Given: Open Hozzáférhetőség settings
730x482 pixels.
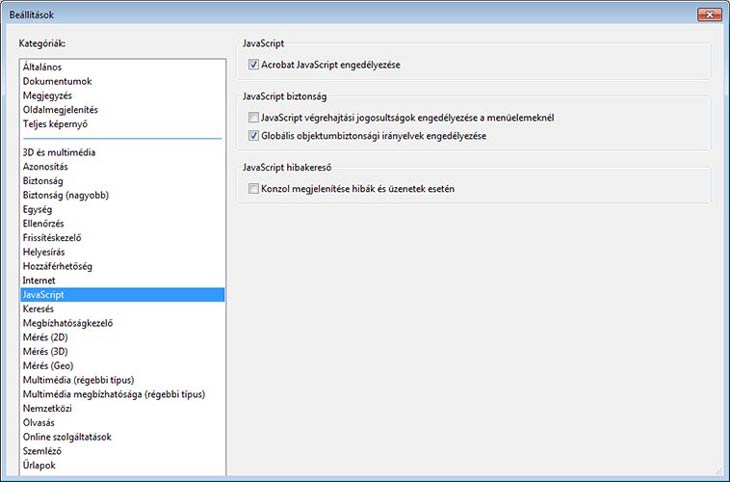Looking at the screenshot, I should click(x=123, y=266).
